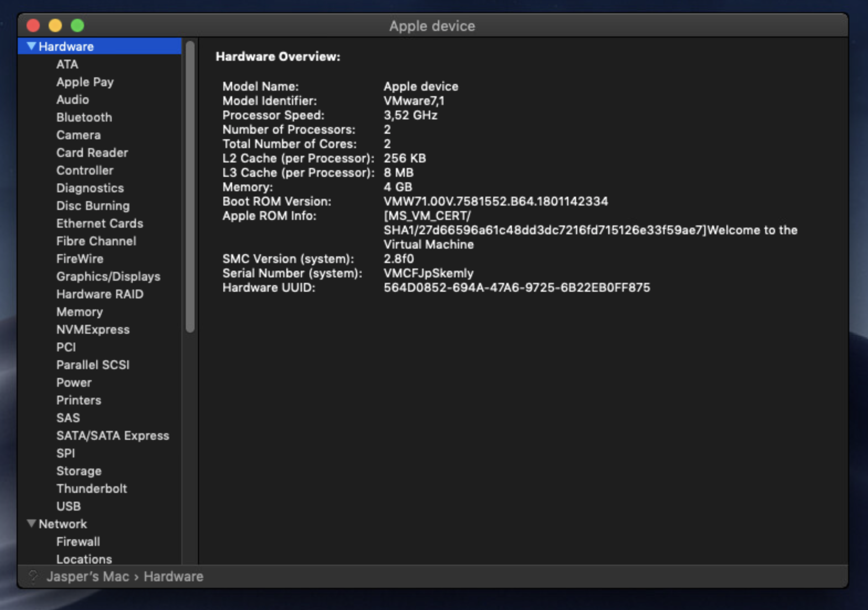This screenshot has height=610, width=868.
Task: Click the L2 Cache value 256 KB
Action: [405, 158]
